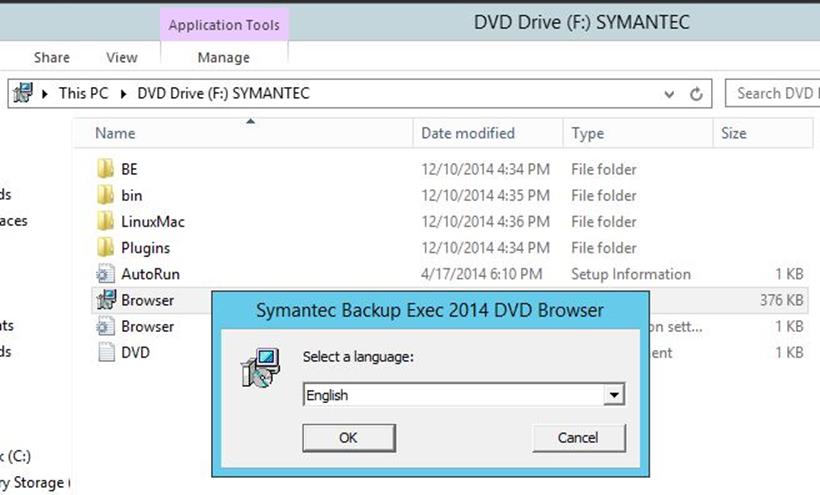Click the 12/10/2014 4:36 PM date cell
The image size is (820, 495).
click(485, 221)
